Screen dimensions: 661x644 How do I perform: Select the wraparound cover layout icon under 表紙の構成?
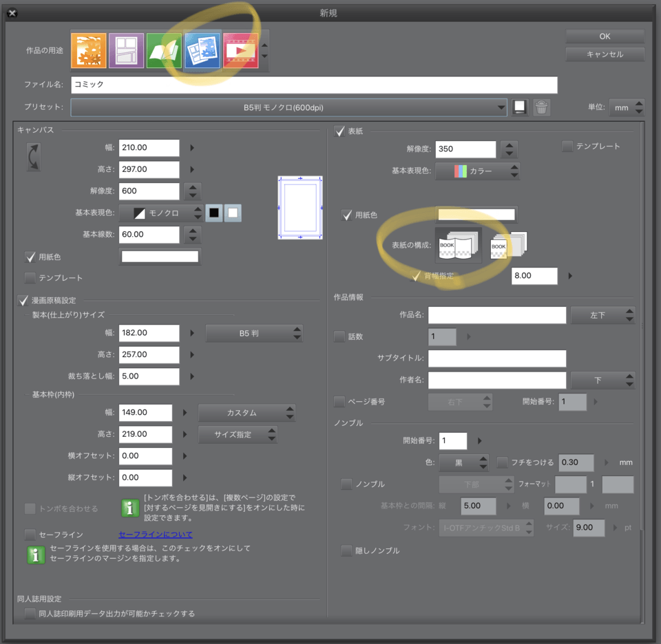click(457, 244)
